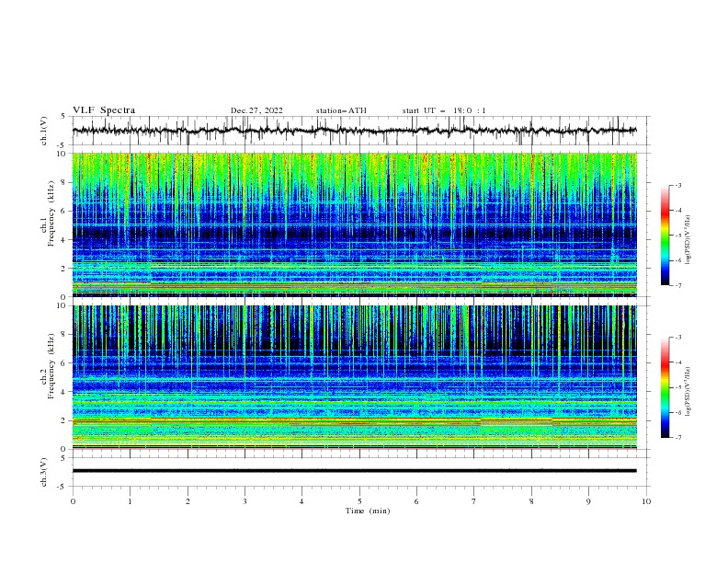Click the '-3' value on ch.1 colorbar
The image size is (728, 563).
pyautogui.click(x=677, y=185)
